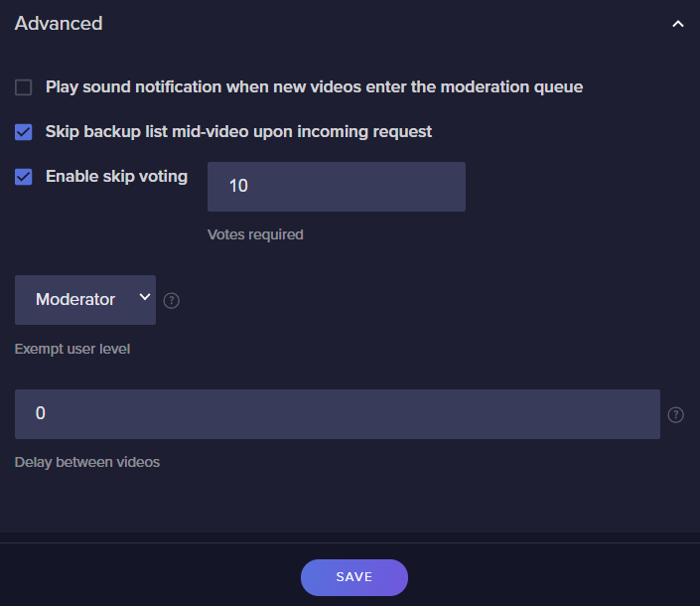The height and width of the screenshot is (606, 700).
Task: Click the Skip backup list label text
Action: click(x=238, y=132)
